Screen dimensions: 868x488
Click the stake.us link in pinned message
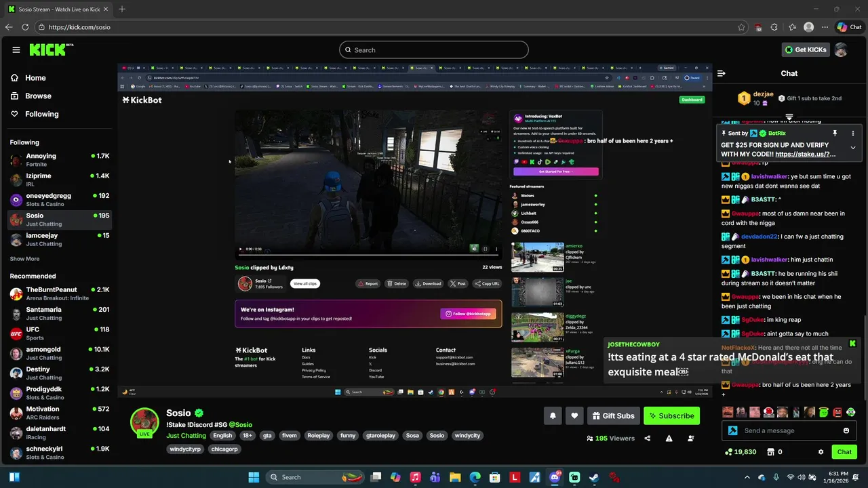point(805,155)
